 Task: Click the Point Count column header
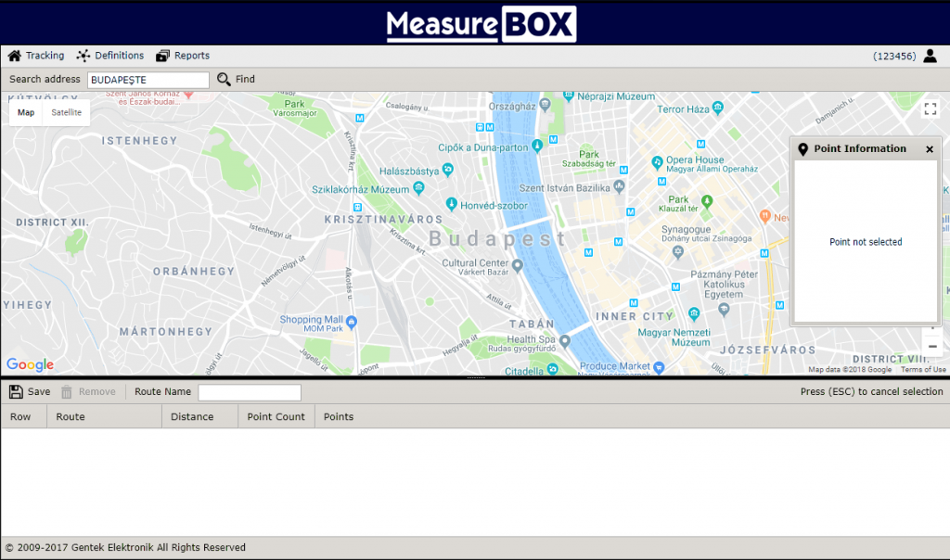click(276, 416)
